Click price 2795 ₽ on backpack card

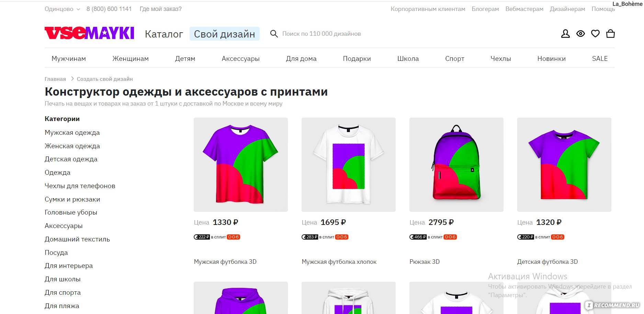point(441,222)
